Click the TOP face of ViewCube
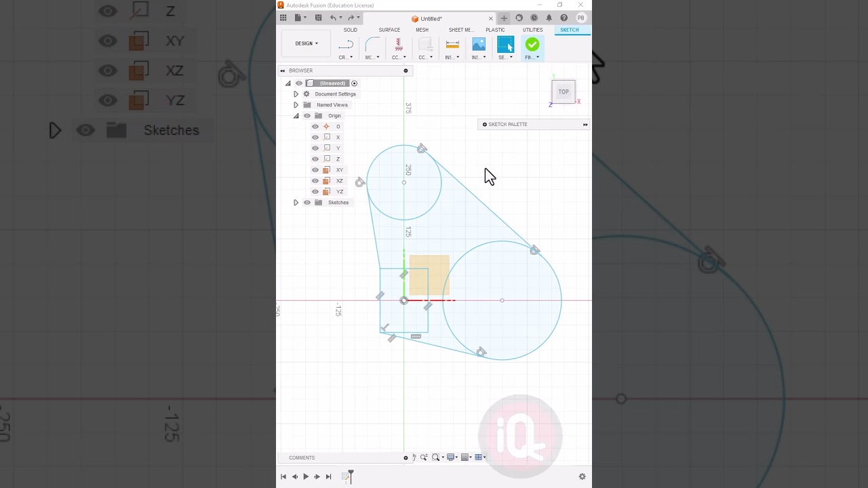Image resolution: width=868 pixels, height=488 pixels. pos(564,91)
